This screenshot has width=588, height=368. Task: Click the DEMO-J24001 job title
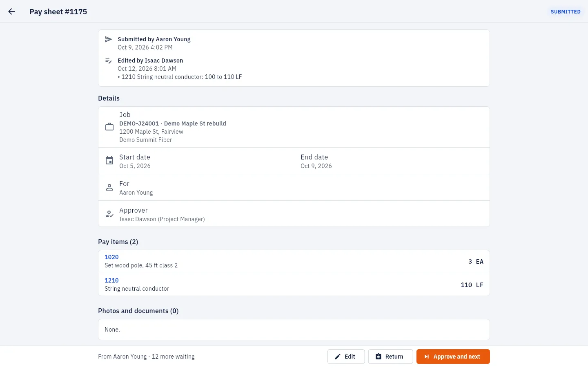tap(173, 123)
